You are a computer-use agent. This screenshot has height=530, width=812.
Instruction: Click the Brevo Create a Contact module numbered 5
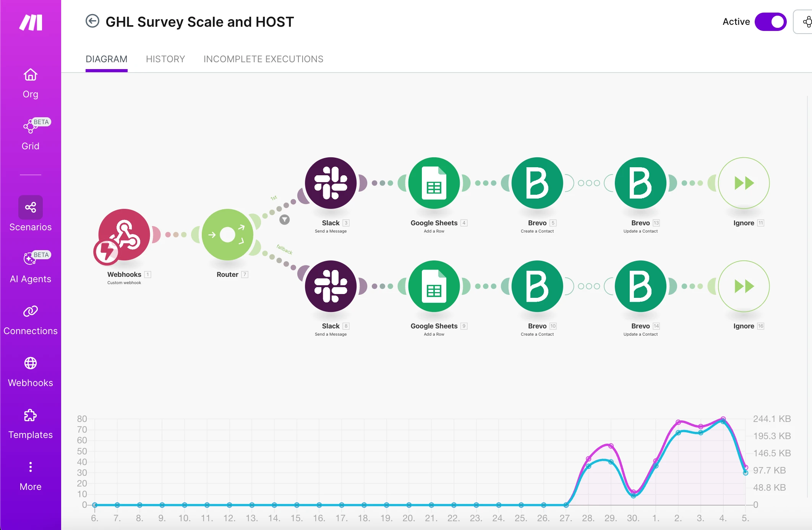[x=537, y=183]
